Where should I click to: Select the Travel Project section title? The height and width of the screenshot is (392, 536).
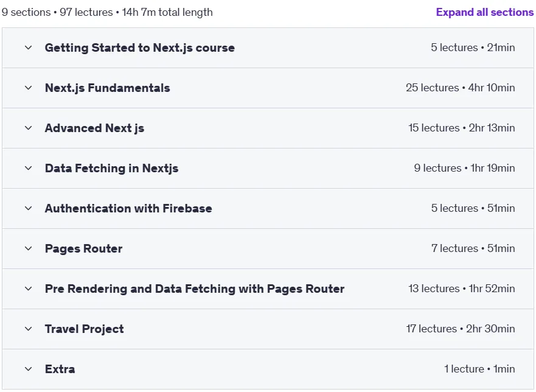tap(84, 329)
